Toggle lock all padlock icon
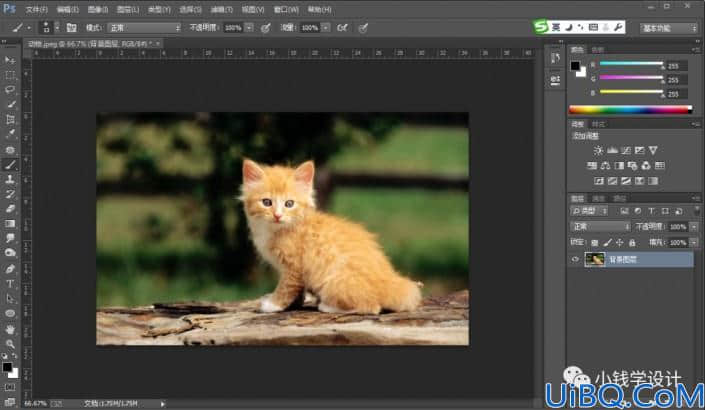705x410 pixels. coord(632,243)
